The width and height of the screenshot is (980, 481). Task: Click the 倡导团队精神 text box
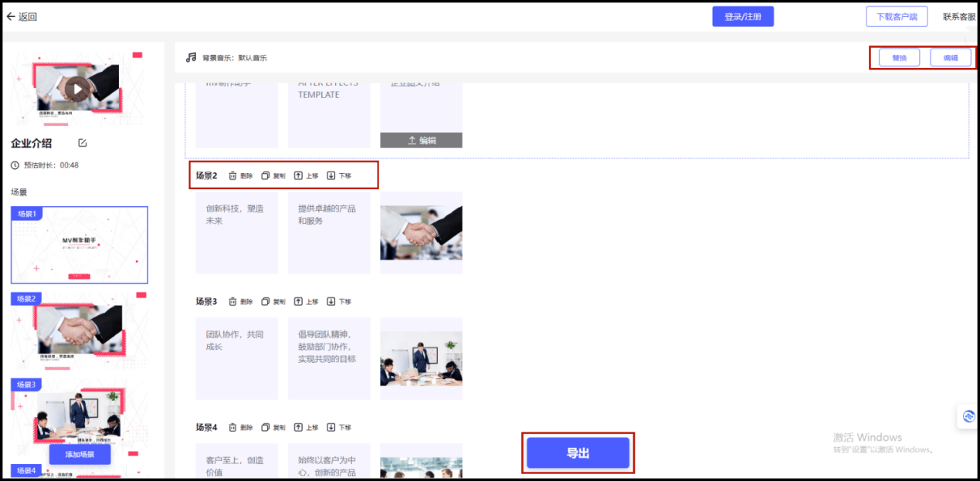(329, 358)
